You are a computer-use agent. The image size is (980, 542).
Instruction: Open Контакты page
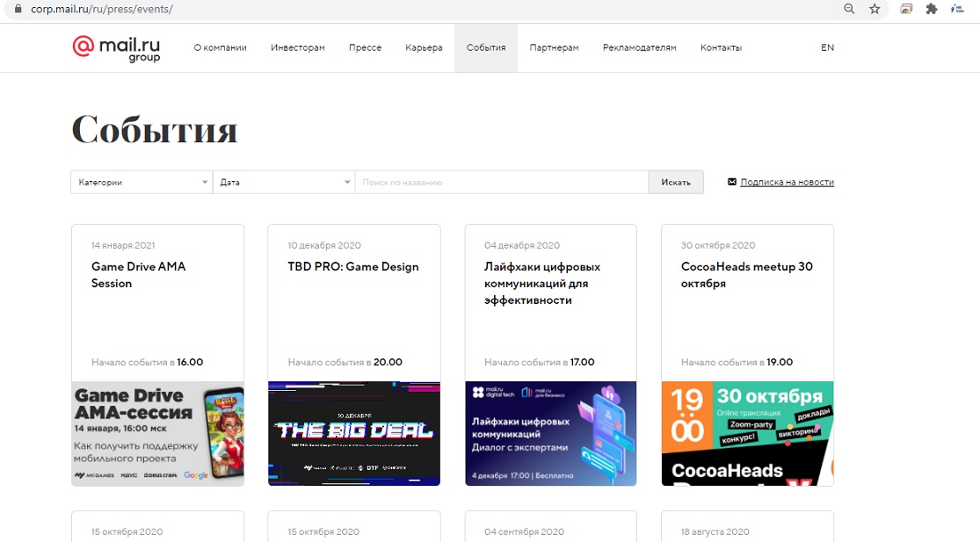pyautogui.click(x=721, y=47)
